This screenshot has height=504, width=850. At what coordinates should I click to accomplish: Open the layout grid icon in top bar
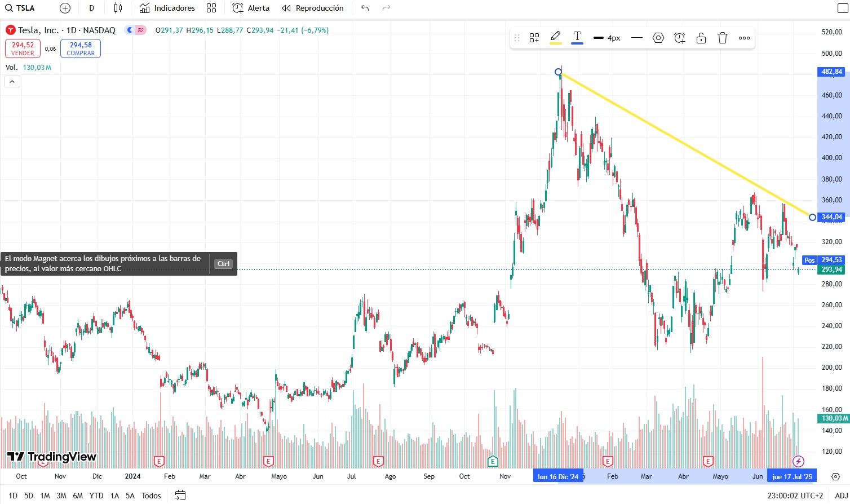211,8
